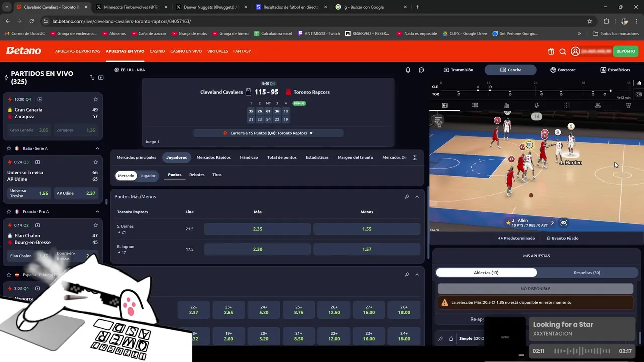Open the Casino en Vivo link
This screenshot has height=362, width=644.
pyautogui.click(x=186, y=51)
